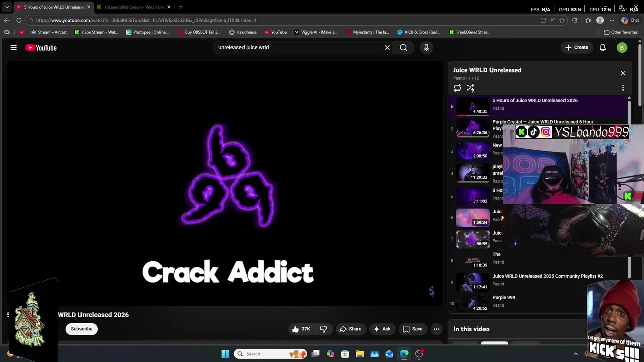This screenshot has width=644, height=362.
Task: Open Copilot Chat in the browser
Action: click(x=629, y=20)
